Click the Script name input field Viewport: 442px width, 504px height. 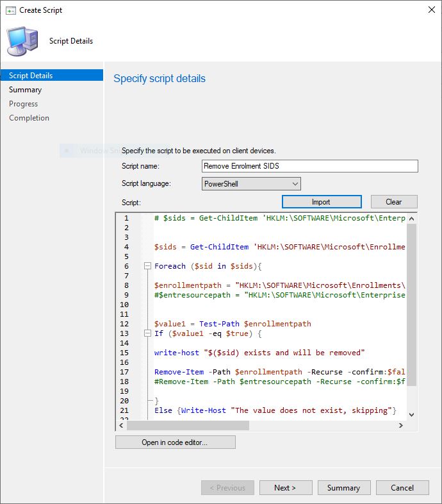309,166
